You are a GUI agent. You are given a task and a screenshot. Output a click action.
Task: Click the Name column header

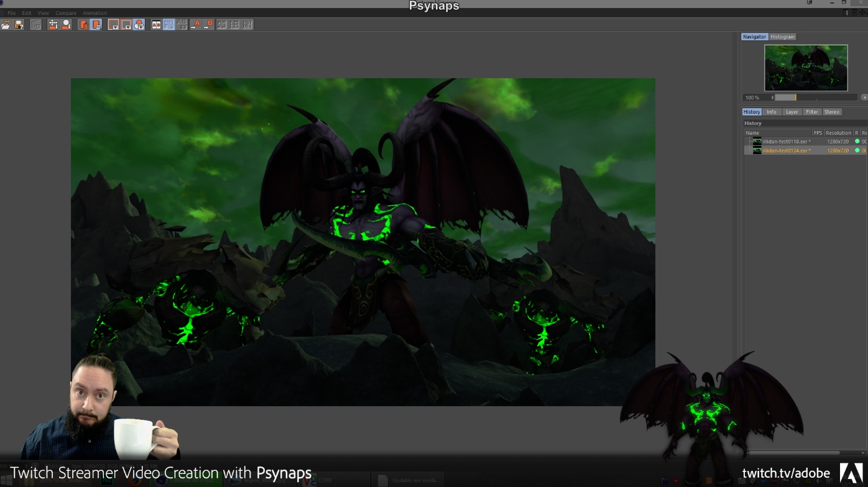[778, 133]
